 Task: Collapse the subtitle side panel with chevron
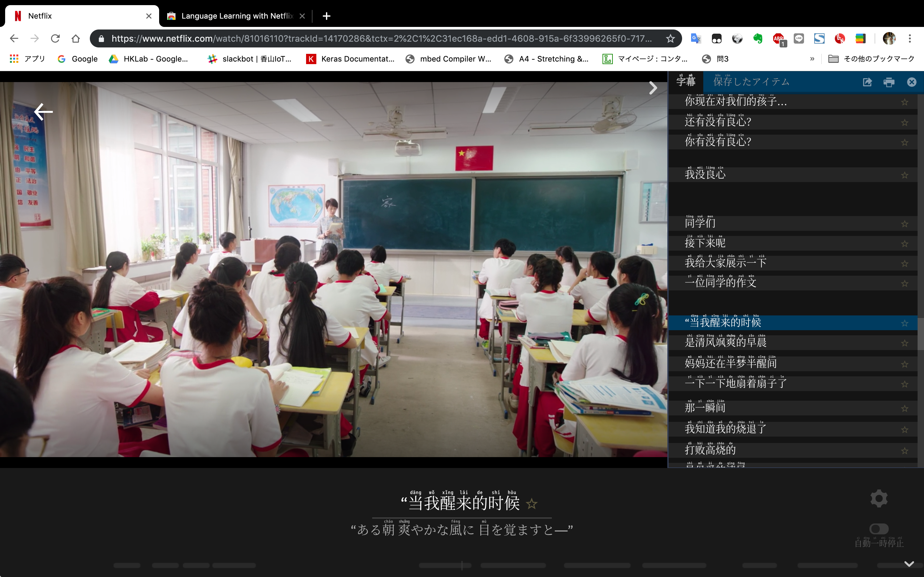coord(653,88)
